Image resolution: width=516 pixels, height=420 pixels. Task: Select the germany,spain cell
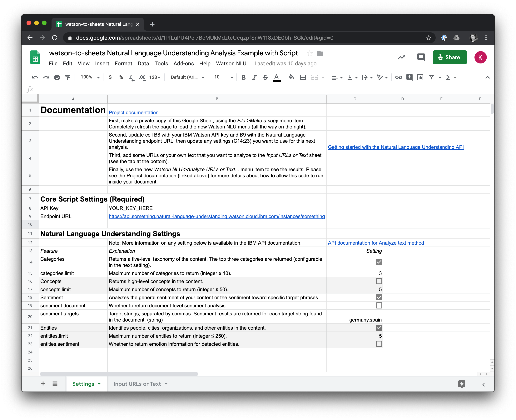click(x=355, y=317)
